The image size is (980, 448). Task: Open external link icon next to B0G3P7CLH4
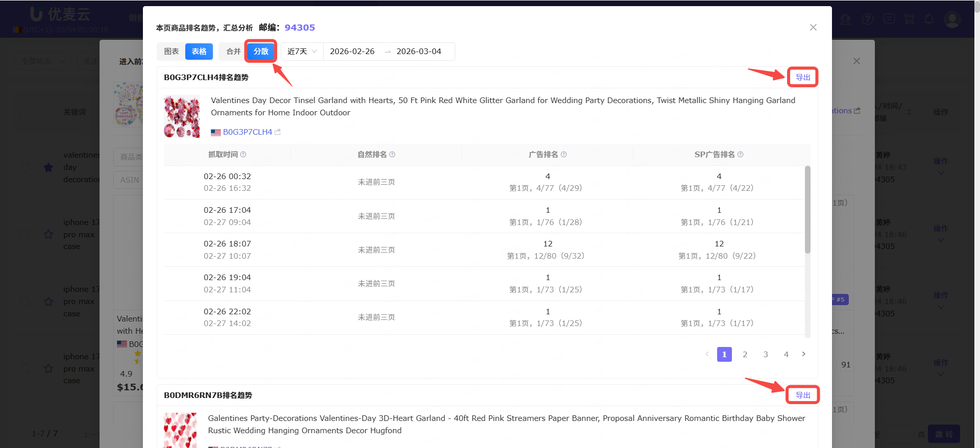[x=278, y=132]
